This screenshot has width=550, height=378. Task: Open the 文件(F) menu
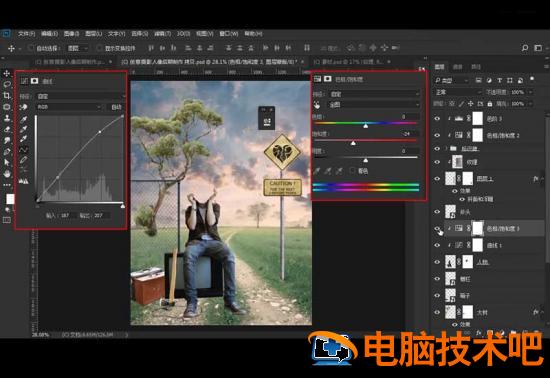tap(27, 34)
